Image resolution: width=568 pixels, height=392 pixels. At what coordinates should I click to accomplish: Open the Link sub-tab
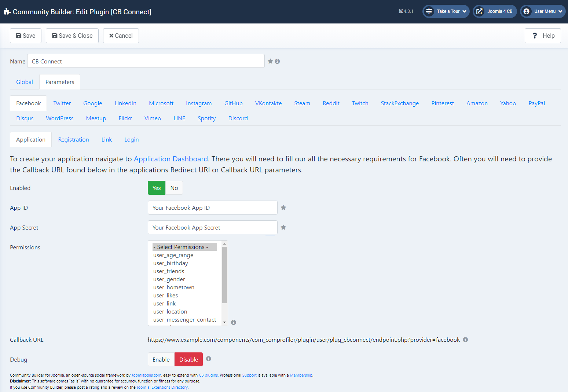107,139
